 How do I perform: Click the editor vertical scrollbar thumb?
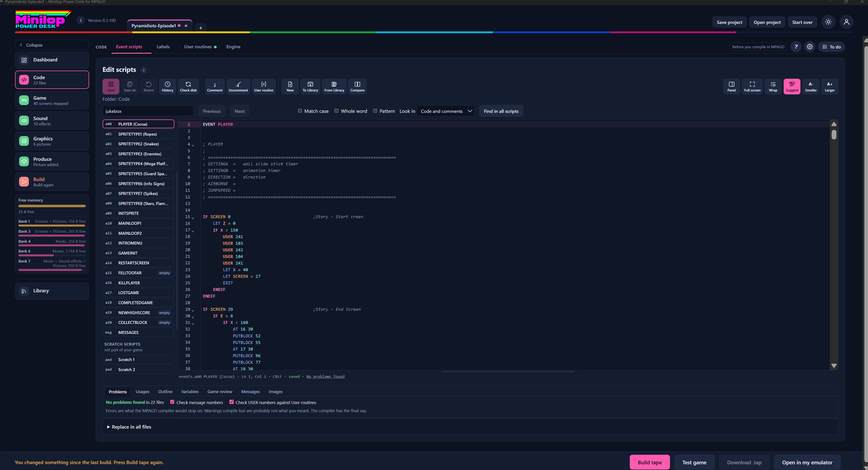834,135
